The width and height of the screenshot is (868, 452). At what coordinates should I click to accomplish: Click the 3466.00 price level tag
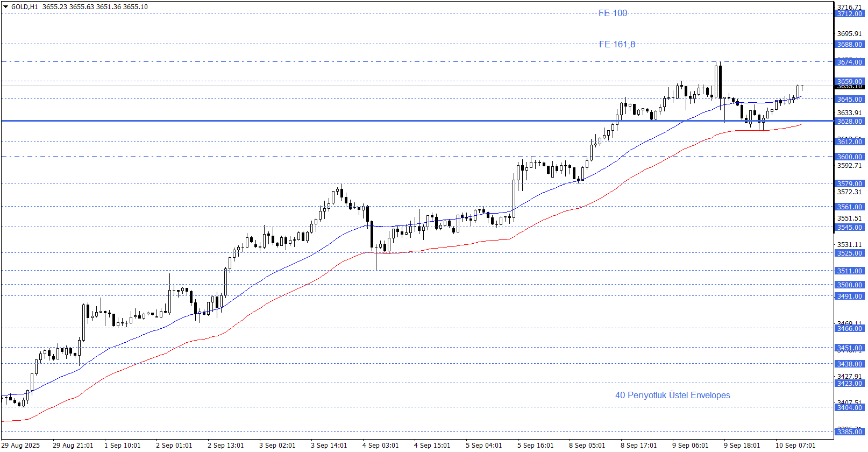tap(850, 329)
